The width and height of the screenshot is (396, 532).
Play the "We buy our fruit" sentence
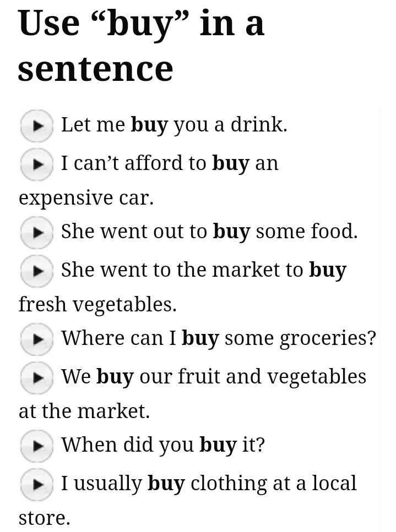pyautogui.click(x=36, y=377)
